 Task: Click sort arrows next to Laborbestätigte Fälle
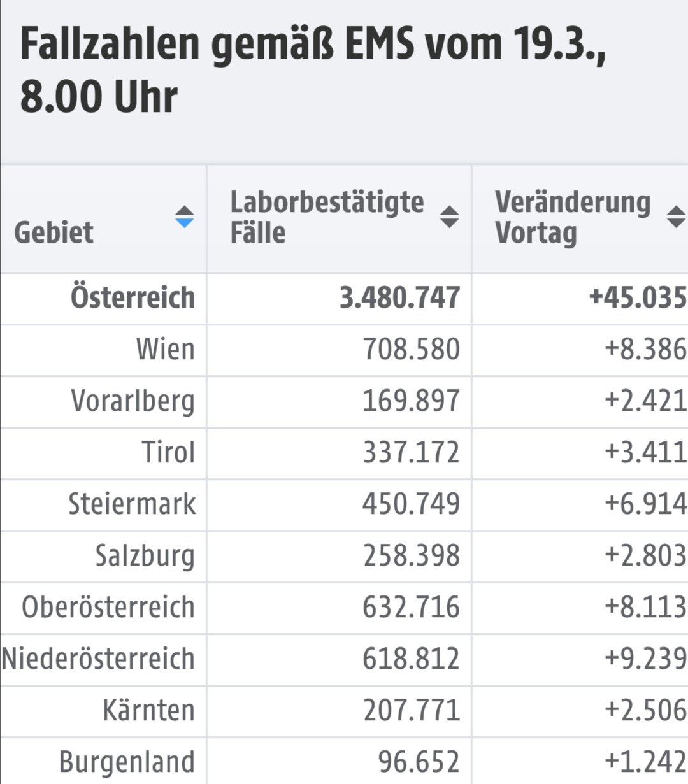tap(449, 217)
